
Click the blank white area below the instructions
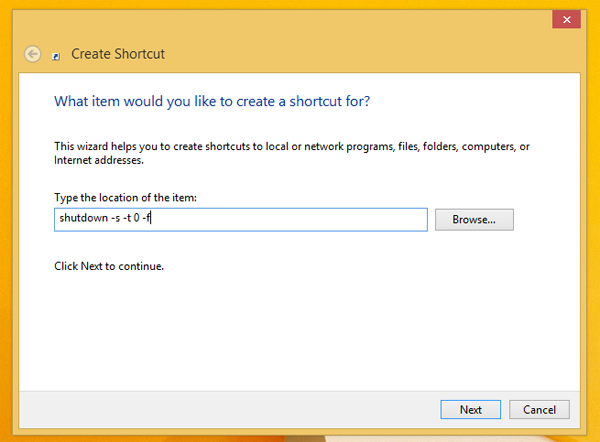pos(300,330)
